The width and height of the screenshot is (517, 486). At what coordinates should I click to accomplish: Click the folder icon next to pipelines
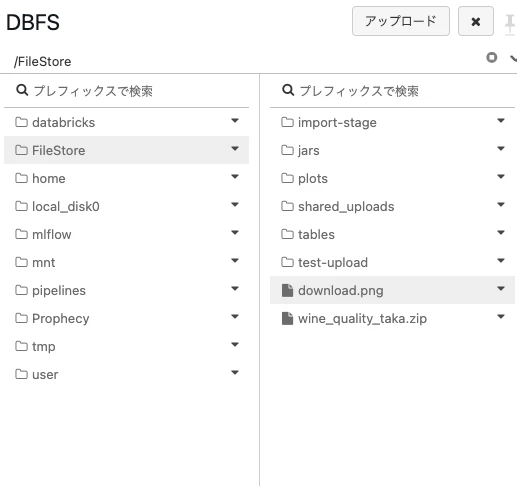click(21, 290)
